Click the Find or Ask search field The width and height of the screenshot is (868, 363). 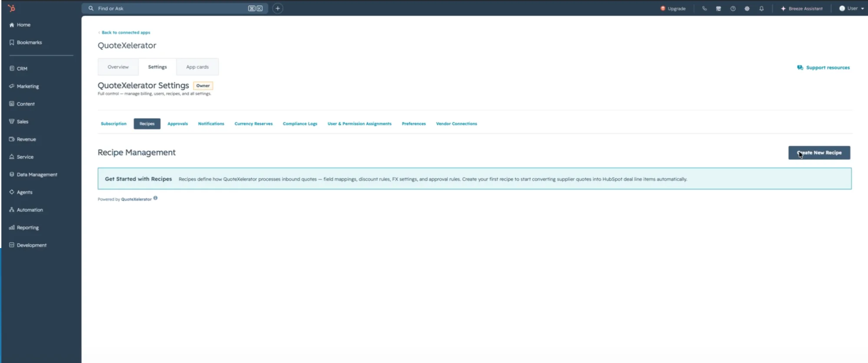tap(175, 8)
